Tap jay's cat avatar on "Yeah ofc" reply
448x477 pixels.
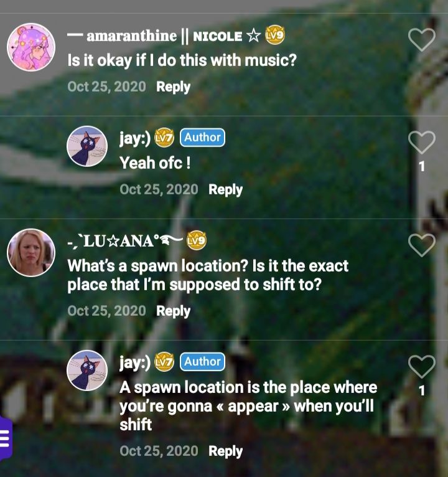87,146
